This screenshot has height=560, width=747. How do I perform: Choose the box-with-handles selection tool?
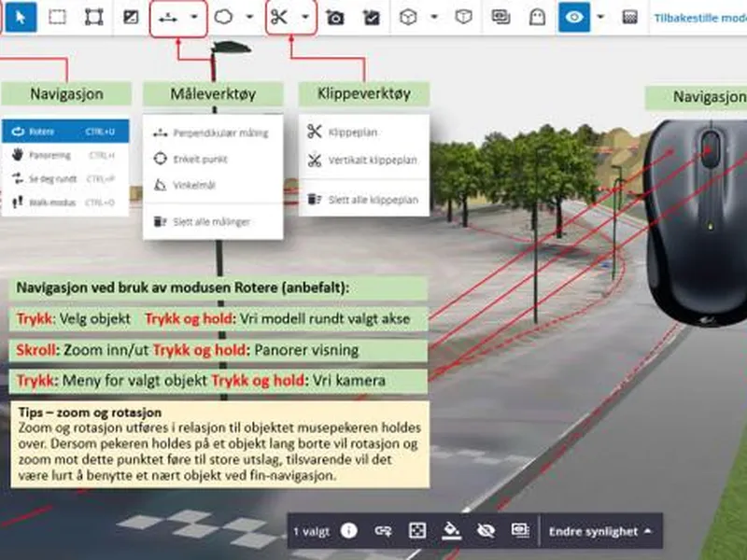tap(94, 17)
